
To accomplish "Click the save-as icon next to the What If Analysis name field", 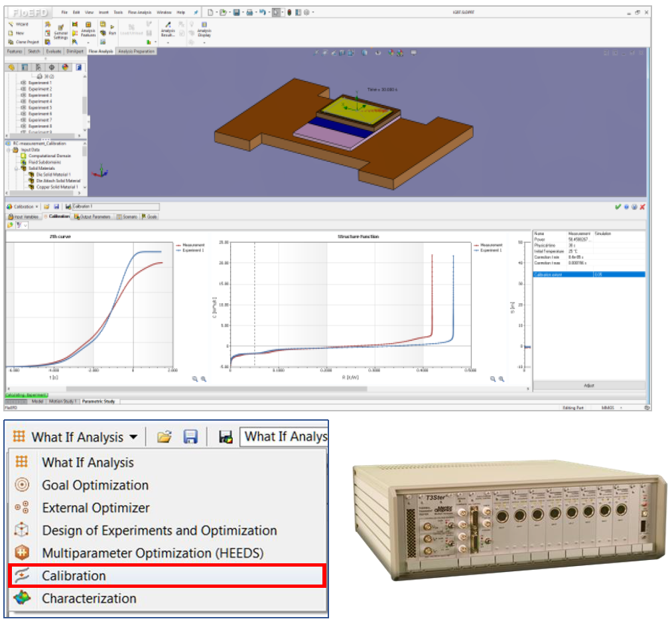I will pyautogui.click(x=226, y=437).
